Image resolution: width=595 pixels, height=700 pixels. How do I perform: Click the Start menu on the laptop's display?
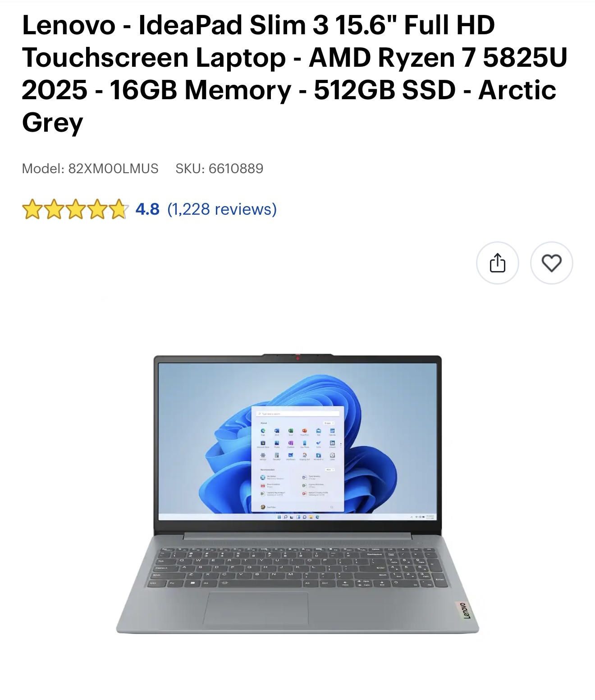(297, 459)
